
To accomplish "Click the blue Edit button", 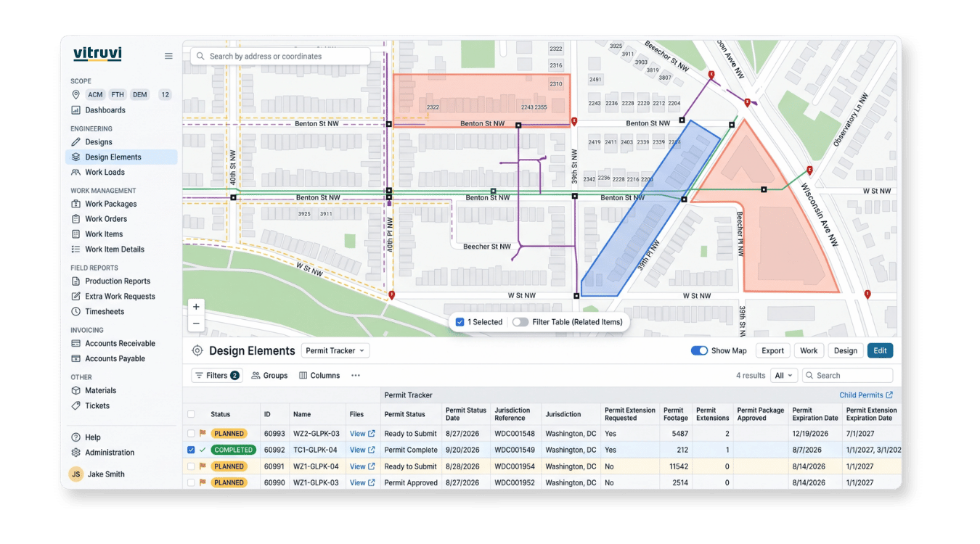I will click(880, 351).
